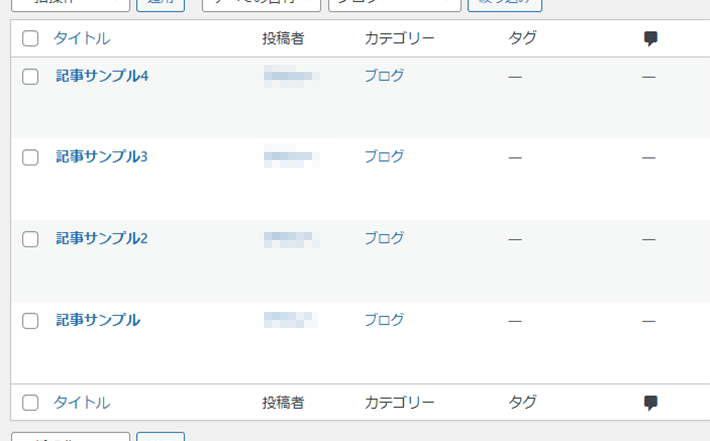Open the post titled 記事サンプル3
The height and width of the screenshot is (441, 710).
click(102, 157)
